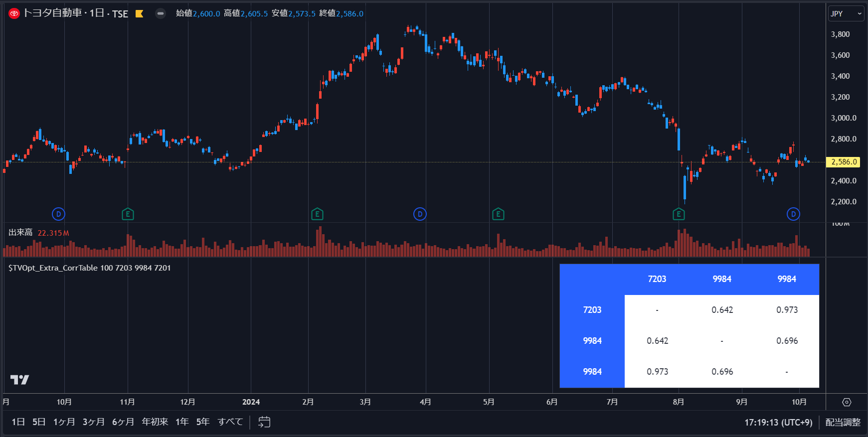Select the 6ヶ月 range
Screen dimensions: 868x437
click(x=123, y=422)
